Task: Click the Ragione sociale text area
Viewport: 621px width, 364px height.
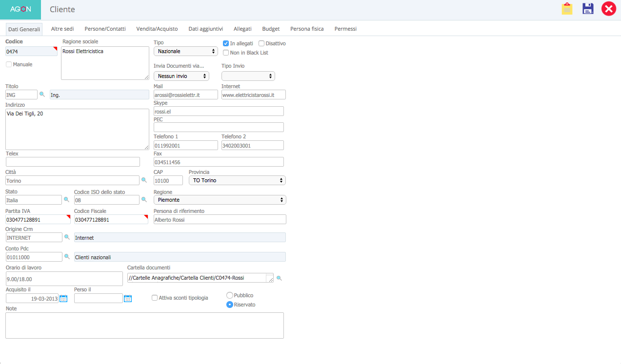Action: pos(105,63)
